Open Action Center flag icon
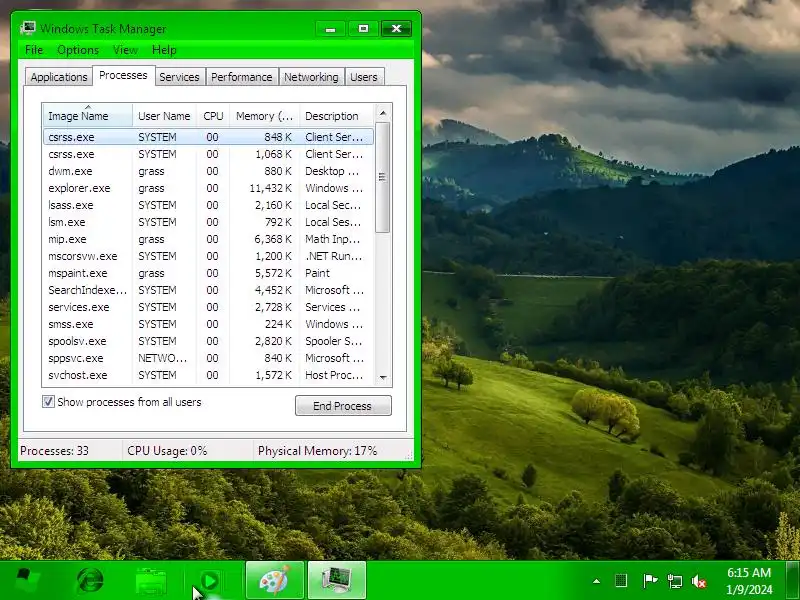Image resolution: width=800 pixels, height=600 pixels. pyautogui.click(x=649, y=581)
